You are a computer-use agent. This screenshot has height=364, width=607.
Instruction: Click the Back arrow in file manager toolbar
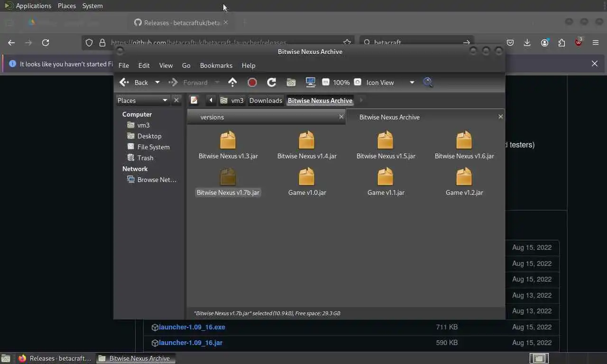point(124,82)
